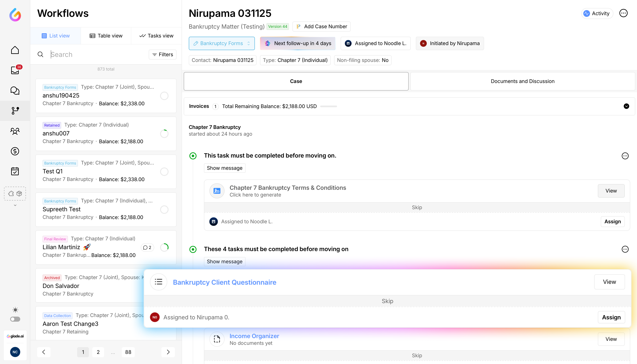Open Bankruptcy Client Questionnaire link

click(225, 282)
